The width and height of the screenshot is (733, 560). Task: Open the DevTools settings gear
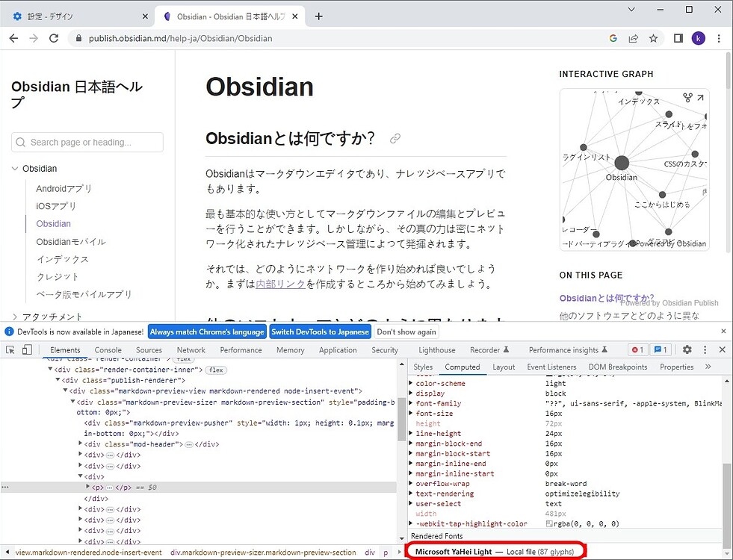687,349
